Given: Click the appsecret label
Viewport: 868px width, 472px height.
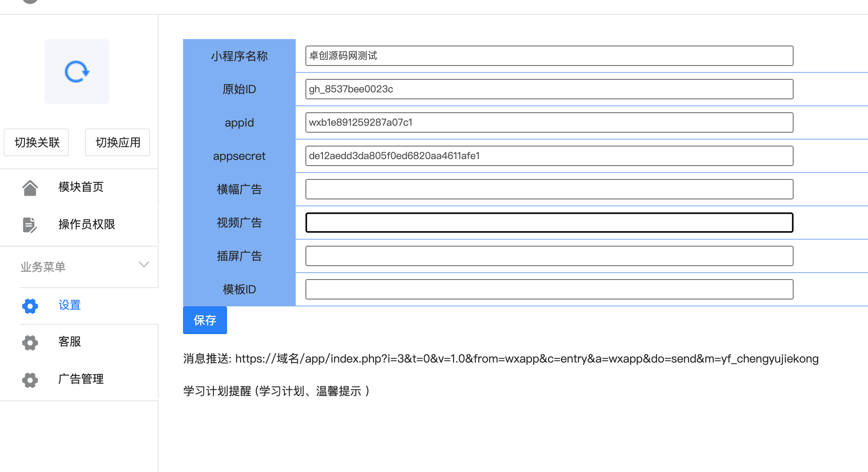Looking at the screenshot, I should tap(239, 156).
